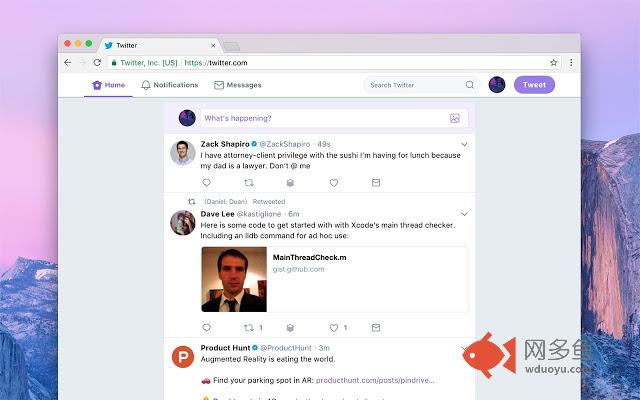
Task: Open the dropdown arrow on Dave Lee's tweet
Action: pyautogui.click(x=464, y=214)
